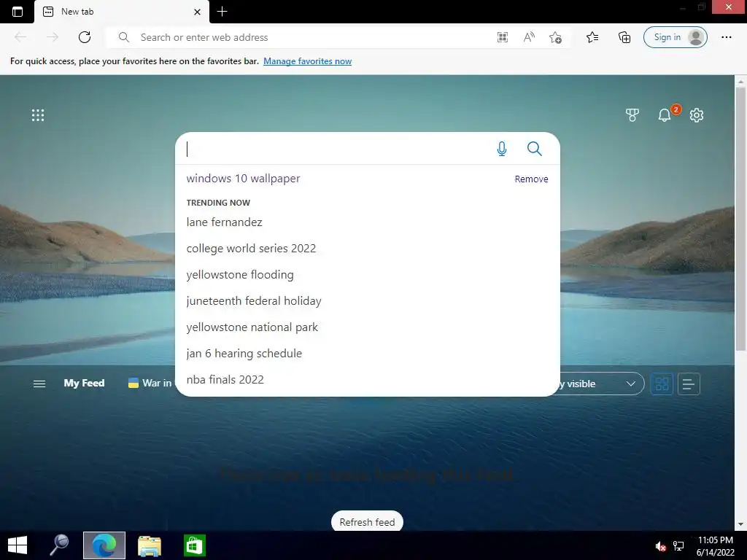Select trending search college world series 2022

[x=251, y=249]
